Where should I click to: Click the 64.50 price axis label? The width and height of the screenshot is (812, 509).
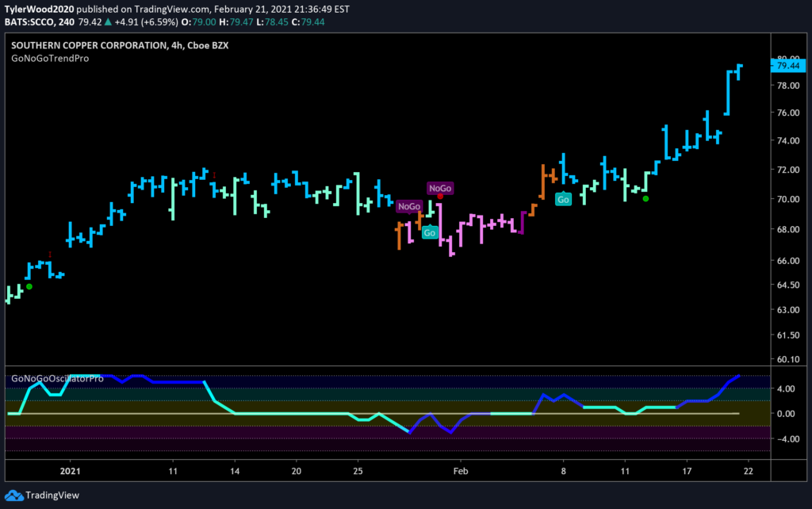click(788, 285)
